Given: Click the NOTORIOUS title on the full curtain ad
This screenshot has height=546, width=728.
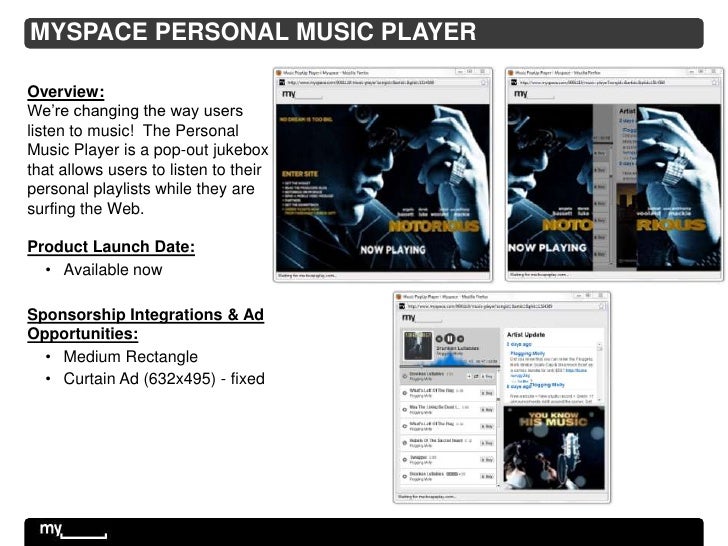Looking at the screenshot, I should [x=434, y=226].
